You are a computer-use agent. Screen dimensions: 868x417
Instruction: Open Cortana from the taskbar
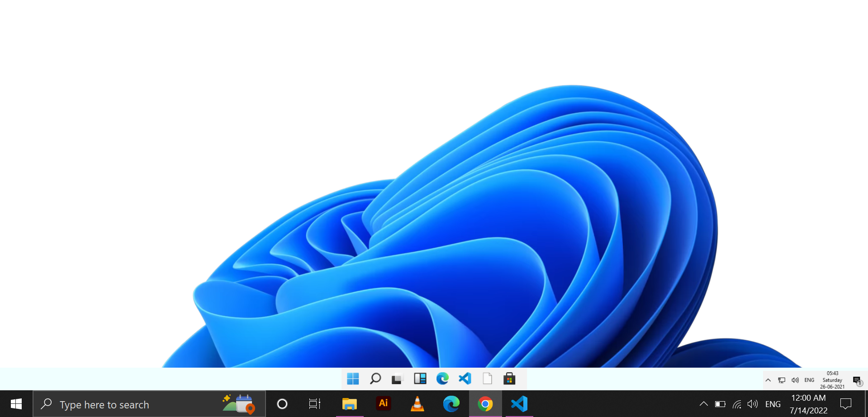tap(282, 404)
